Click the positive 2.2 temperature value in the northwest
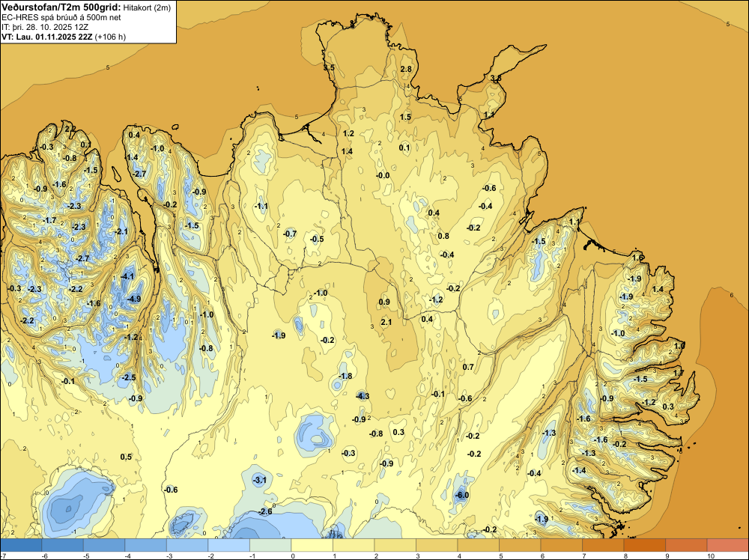This screenshot has width=749, height=560. (69, 129)
